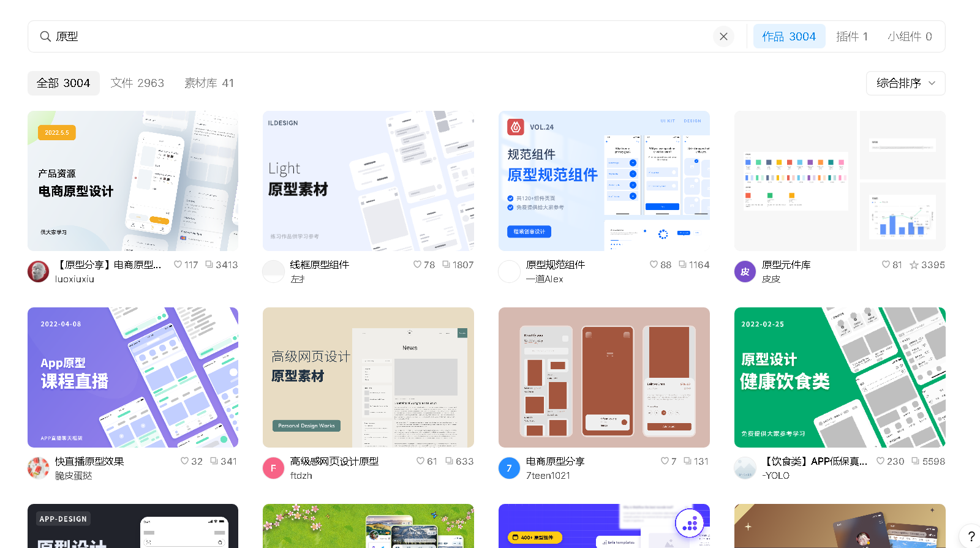The image size is (980, 548).
Task: Visit author 一道Alex's profile name
Action: [545, 279]
